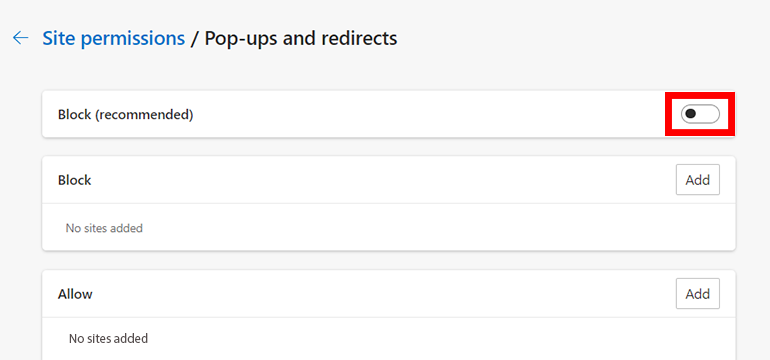This screenshot has height=360, width=770.
Task: Select the Block (recommended) label text
Action: click(126, 114)
